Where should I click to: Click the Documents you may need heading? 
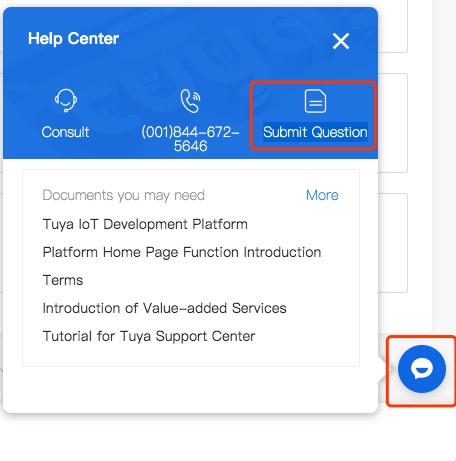tap(123, 195)
